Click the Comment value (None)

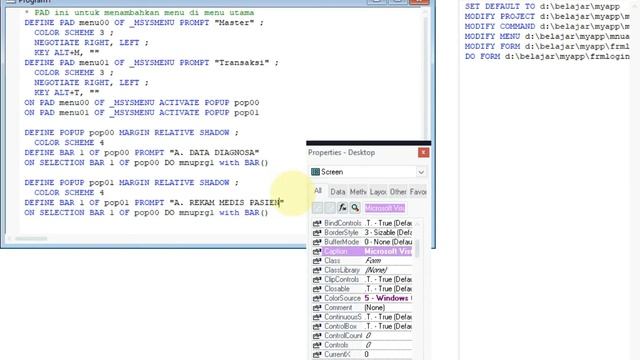pyautogui.click(x=374, y=308)
